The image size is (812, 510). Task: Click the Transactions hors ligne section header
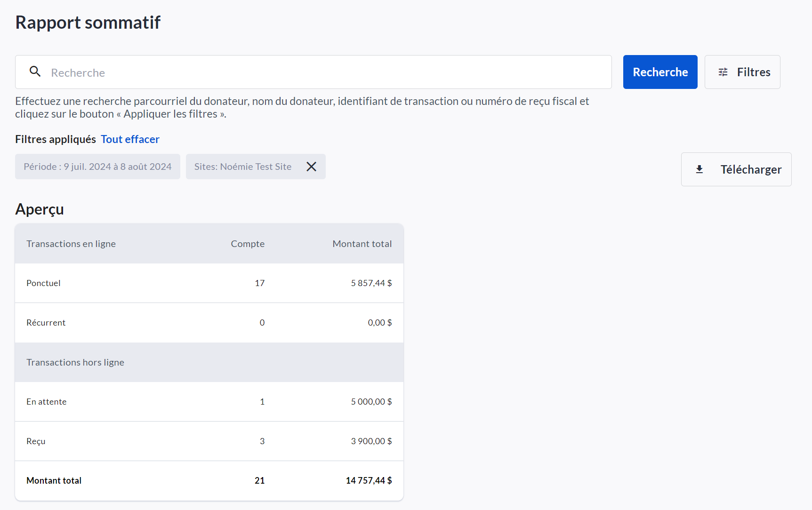click(75, 362)
